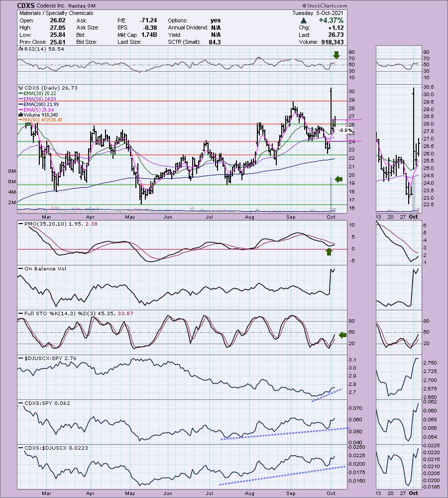Click the '8M' volume scale label
This screenshot has height=498, width=448.
point(12,171)
